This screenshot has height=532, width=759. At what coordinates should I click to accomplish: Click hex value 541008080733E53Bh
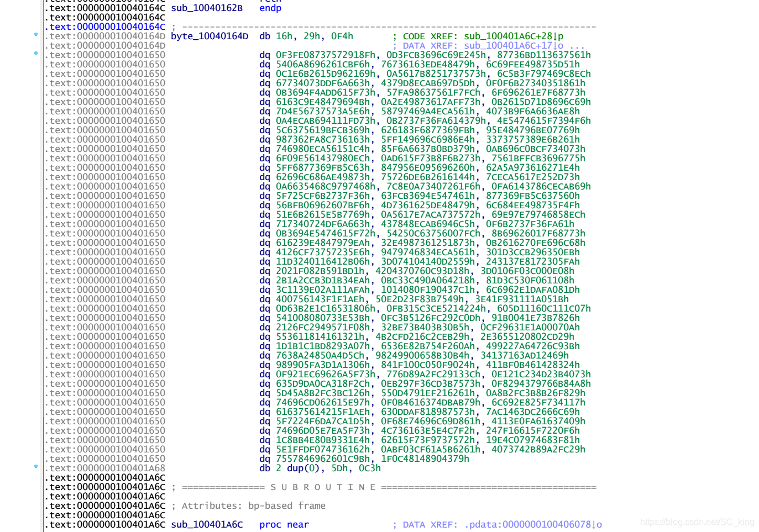(x=323, y=318)
